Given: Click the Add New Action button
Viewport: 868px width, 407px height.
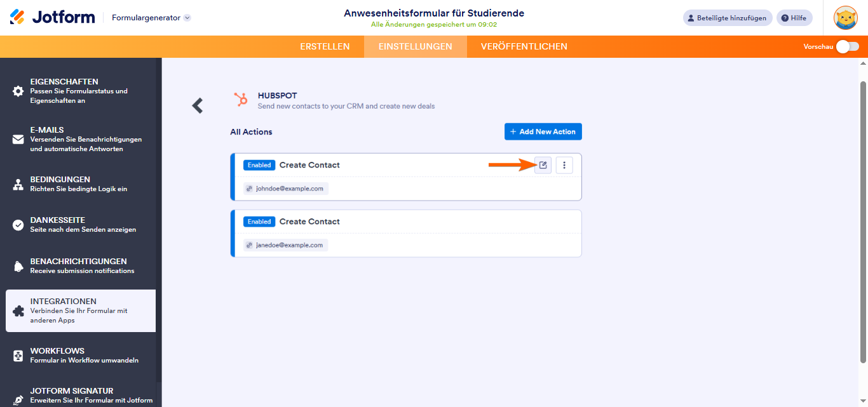Looking at the screenshot, I should point(543,131).
